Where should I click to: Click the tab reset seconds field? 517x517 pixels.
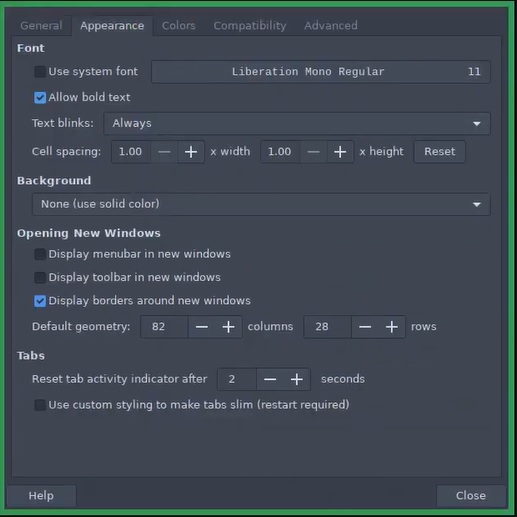pos(237,379)
